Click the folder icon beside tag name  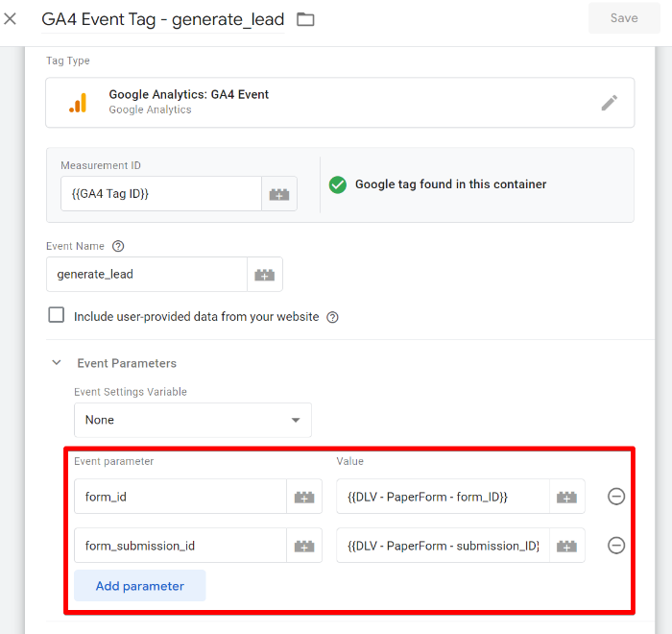[305, 19]
